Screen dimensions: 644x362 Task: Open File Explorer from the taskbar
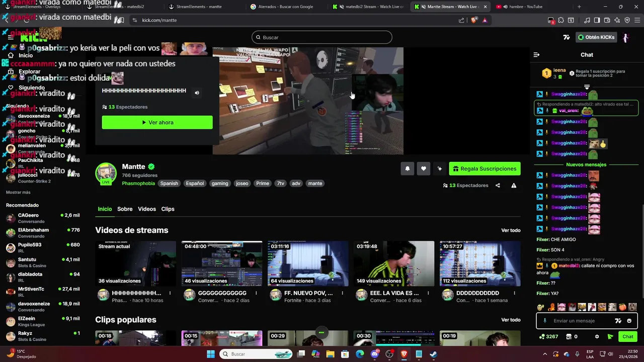331,354
